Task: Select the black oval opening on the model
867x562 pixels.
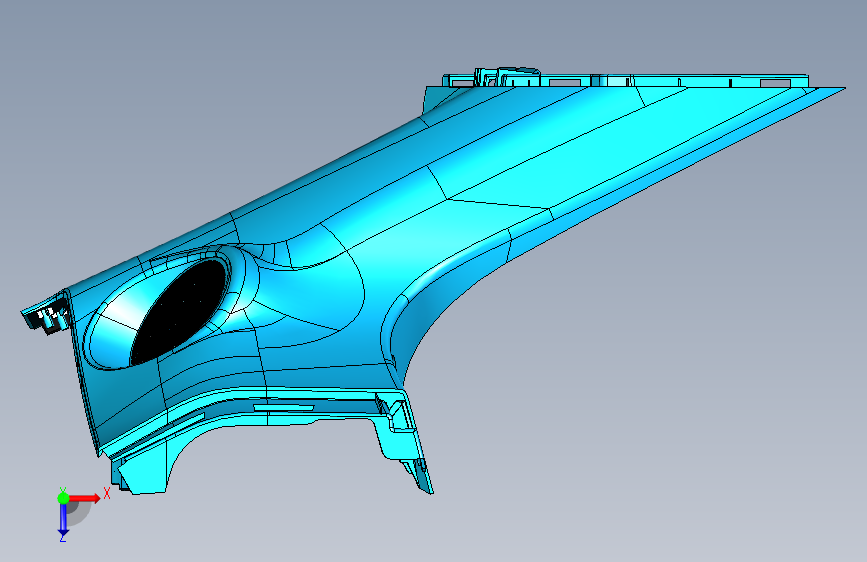Action: tap(178, 311)
